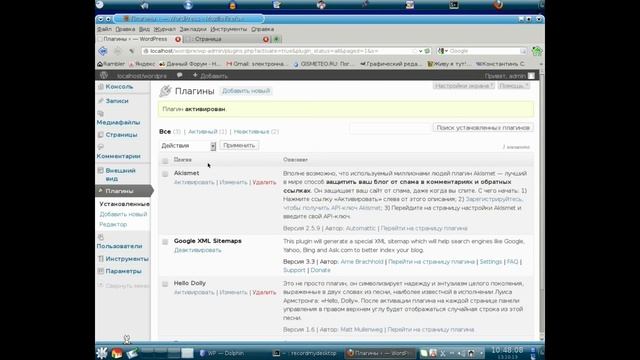
Task: Open the Gmail bookmark in the bookmarks bar
Action: coord(256,64)
